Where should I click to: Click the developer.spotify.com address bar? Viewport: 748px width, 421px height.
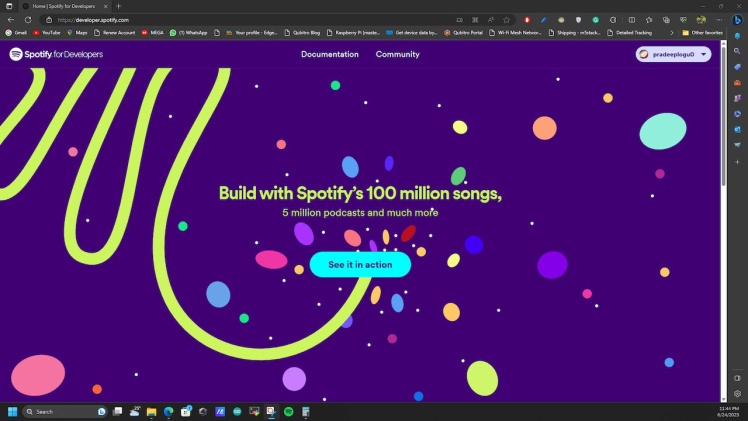pyautogui.click(x=248, y=20)
